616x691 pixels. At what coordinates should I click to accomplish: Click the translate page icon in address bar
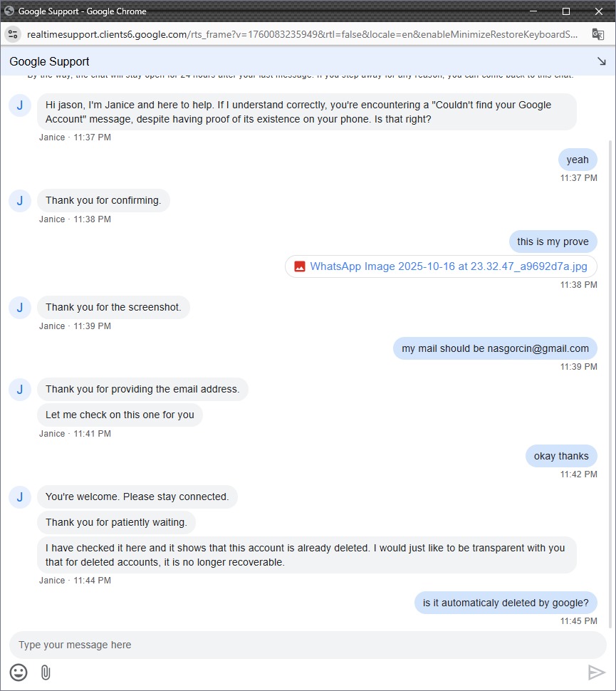[598, 34]
